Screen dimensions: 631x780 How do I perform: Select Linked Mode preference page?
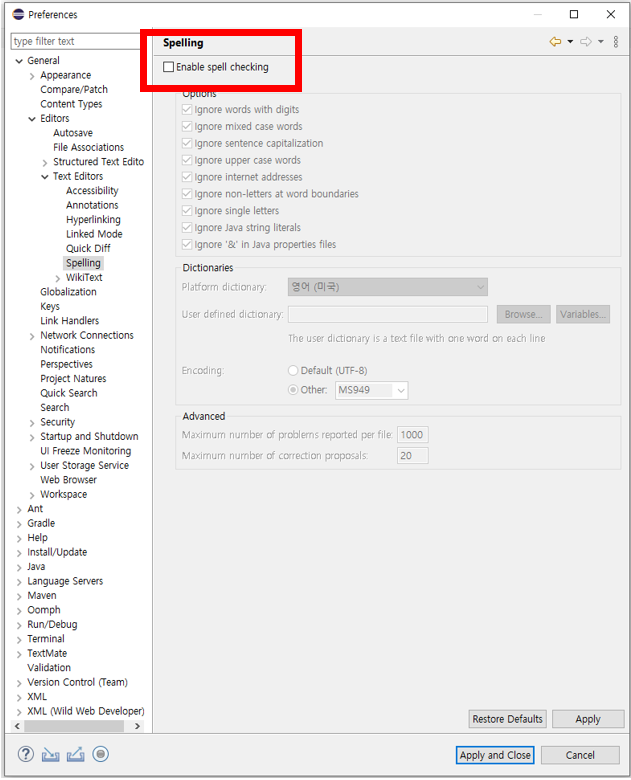(94, 234)
